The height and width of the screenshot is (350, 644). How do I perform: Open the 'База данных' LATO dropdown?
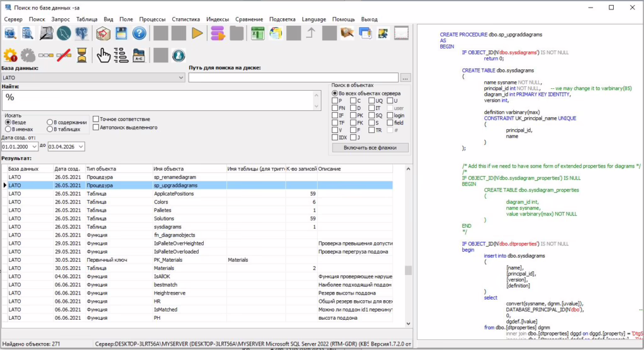180,77
